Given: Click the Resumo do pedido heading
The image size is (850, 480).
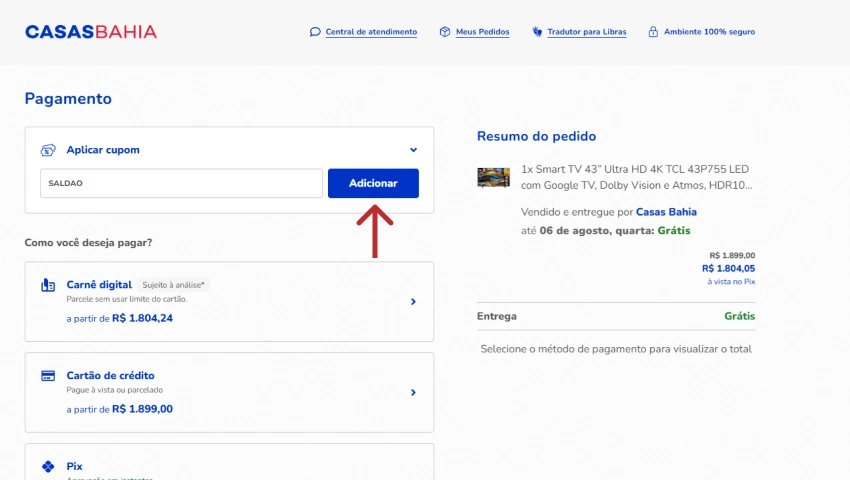Looking at the screenshot, I should (536, 136).
